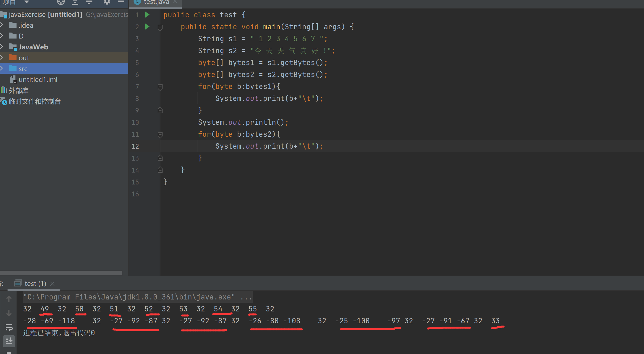
Task: Select opened file locate icon in project toolbar
Action: tap(61, 2)
